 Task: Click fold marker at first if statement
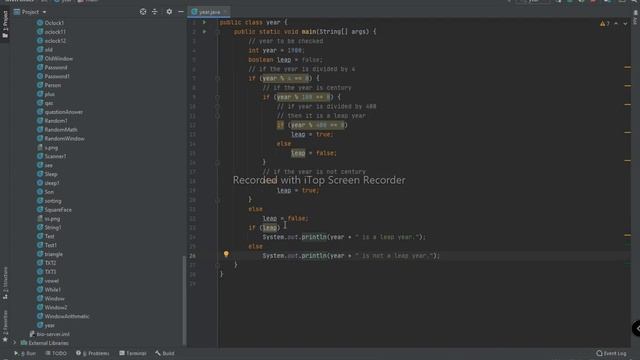tap(218, 78)
